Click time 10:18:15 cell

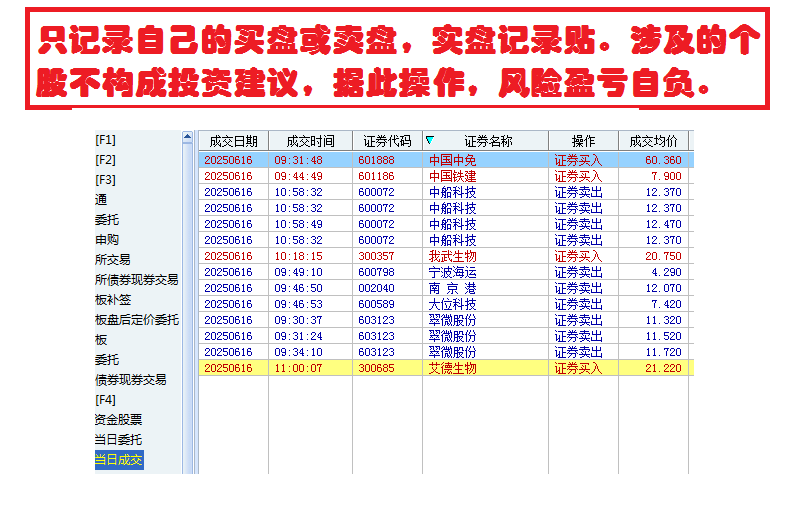coord(298,256)
